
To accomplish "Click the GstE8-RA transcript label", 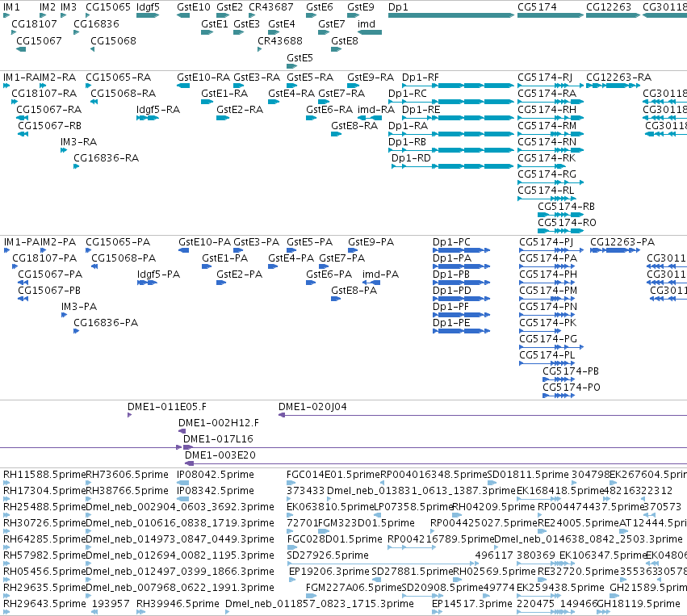I will coord(354,126).
